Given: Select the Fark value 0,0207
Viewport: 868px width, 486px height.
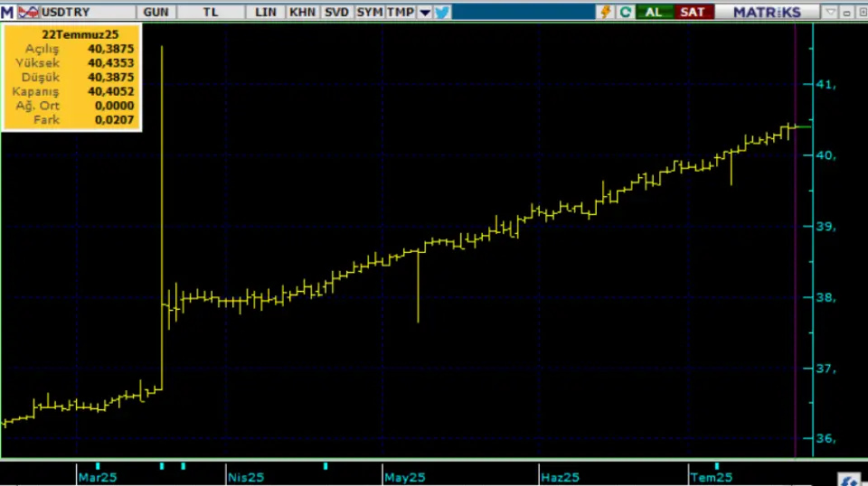Looking at the screenshot, I should [x=114, y=120].
